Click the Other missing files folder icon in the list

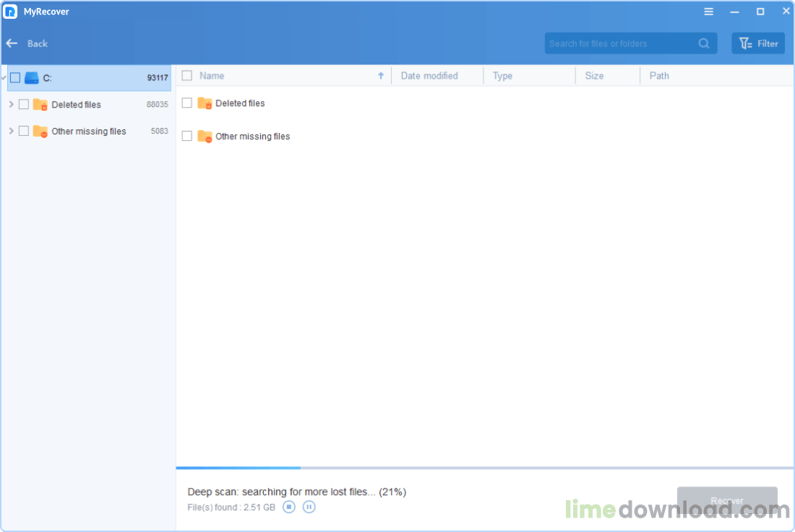205,136
